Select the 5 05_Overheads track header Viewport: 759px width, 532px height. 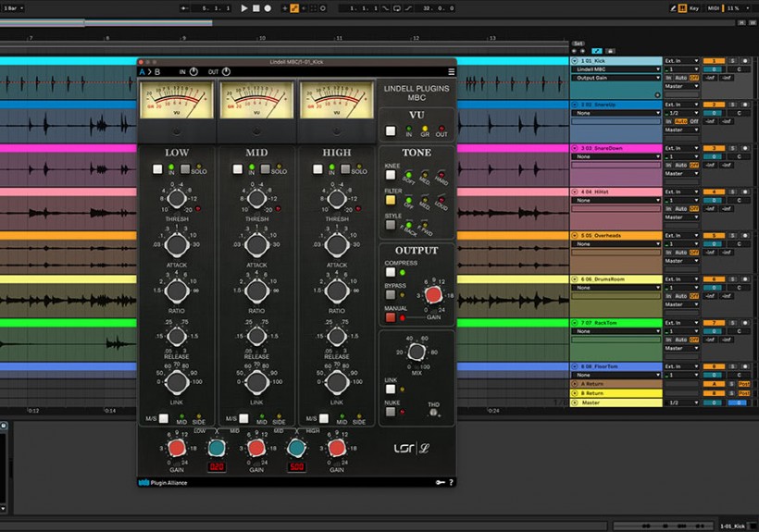tap(616, 235)
